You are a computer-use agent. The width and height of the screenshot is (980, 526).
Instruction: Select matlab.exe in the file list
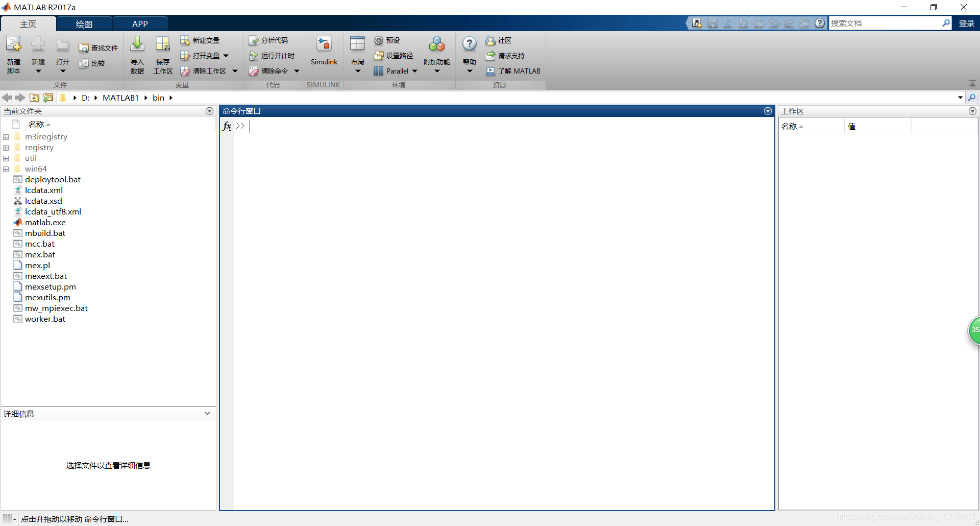pyautogui.click(x=45, y=223)
